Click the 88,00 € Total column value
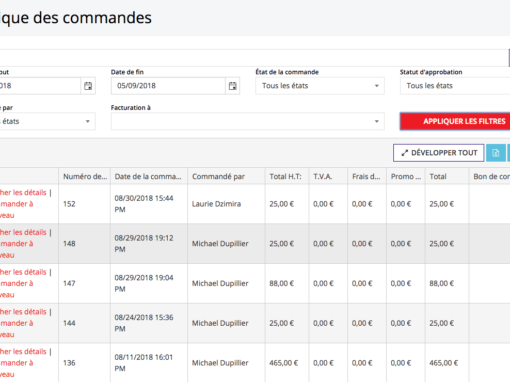Image resolution: width=510 pixels, height=382 pixels. tap(442, 283)
